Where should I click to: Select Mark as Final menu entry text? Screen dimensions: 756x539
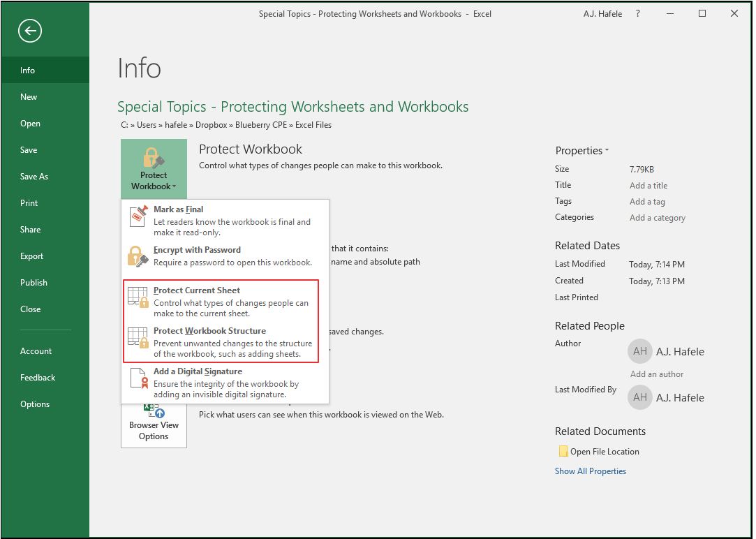(x=179, y=209)
